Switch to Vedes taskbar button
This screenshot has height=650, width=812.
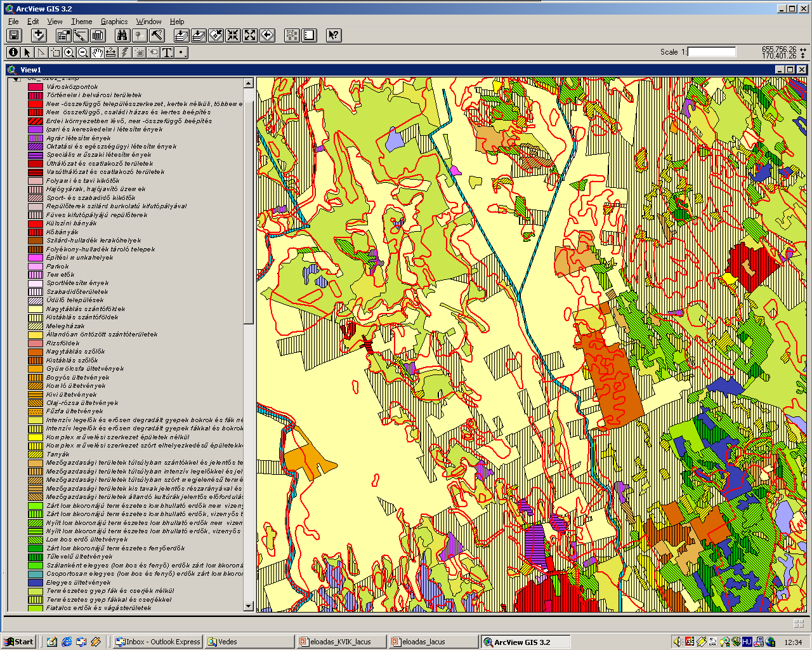coord(251,642)
